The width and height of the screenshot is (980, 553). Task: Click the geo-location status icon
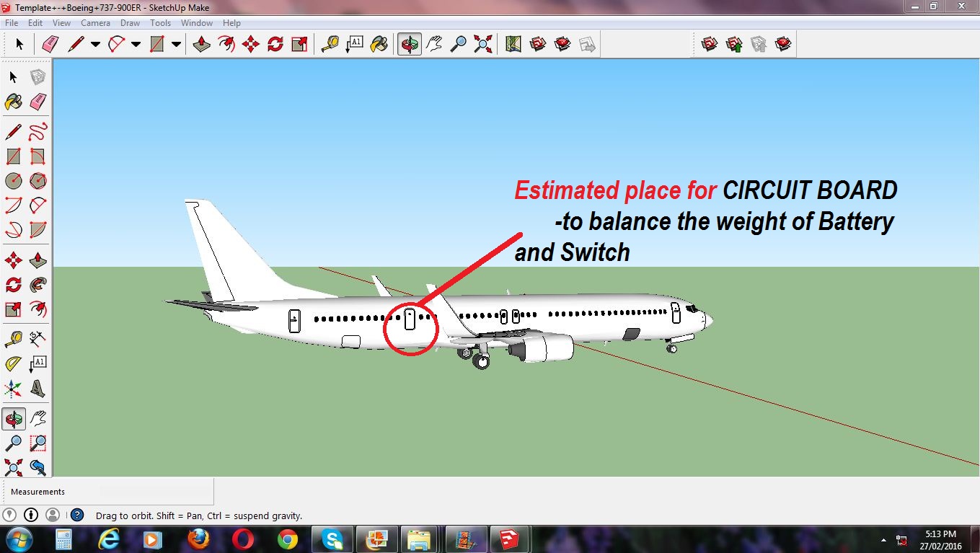[9, 515]
